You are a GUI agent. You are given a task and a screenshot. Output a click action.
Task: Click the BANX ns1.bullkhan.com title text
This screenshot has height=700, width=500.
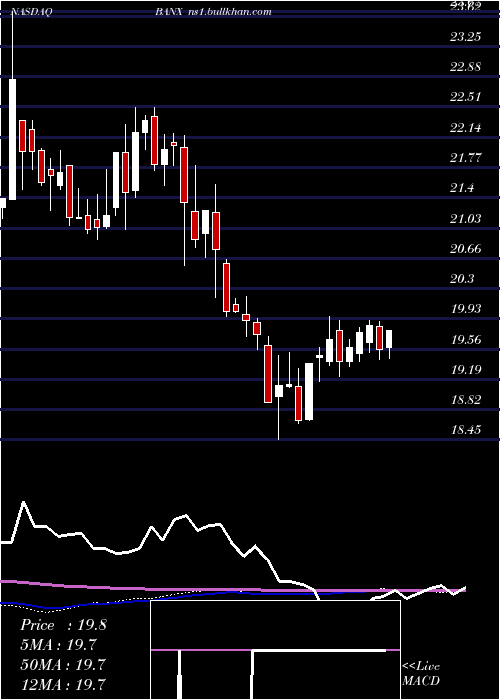213,12
